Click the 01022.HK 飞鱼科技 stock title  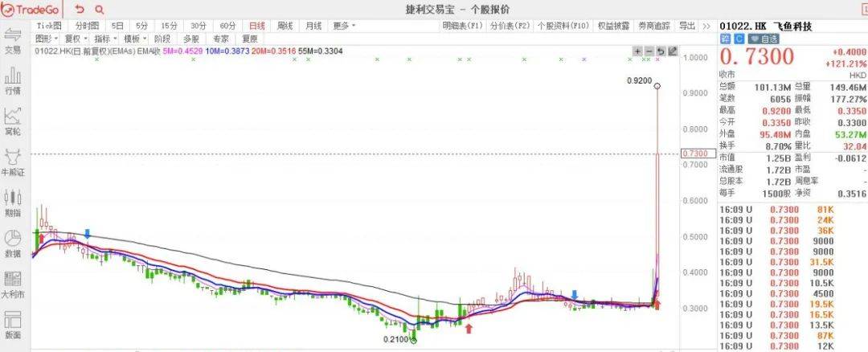766,26
